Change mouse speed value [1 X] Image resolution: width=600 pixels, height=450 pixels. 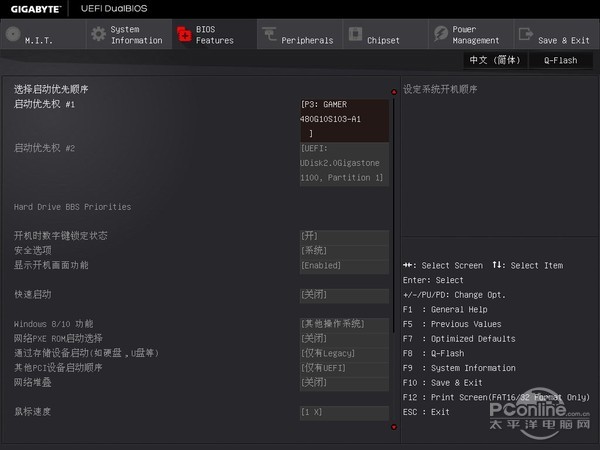point(344,413)
